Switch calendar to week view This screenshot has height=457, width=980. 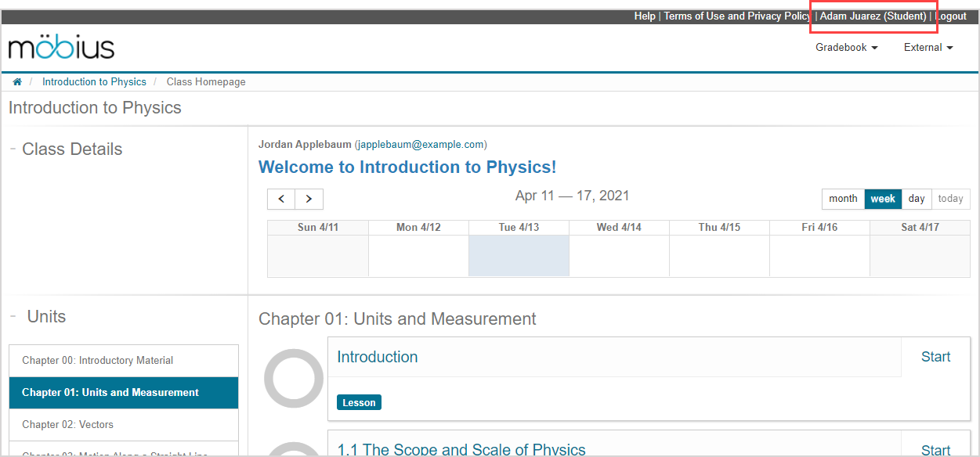tap(883, 199)
